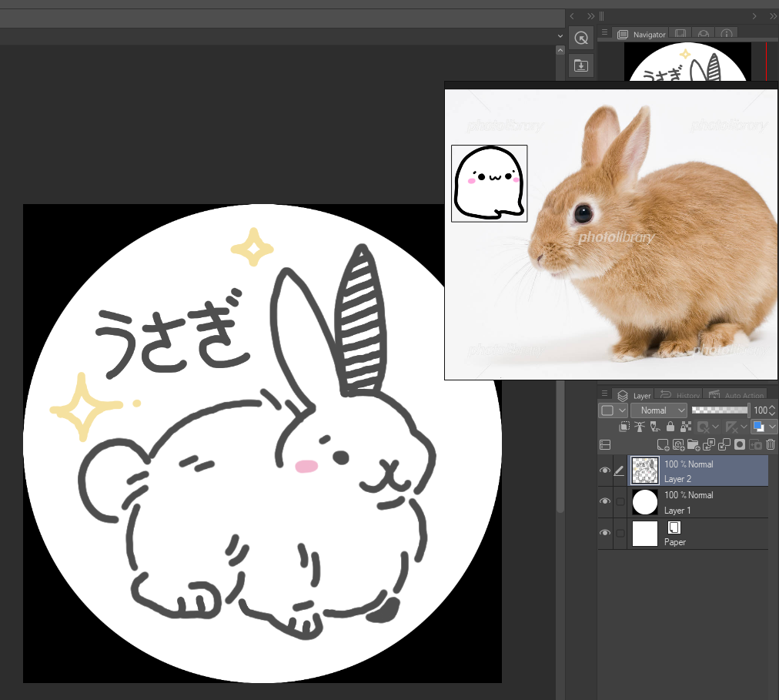Set layer as Reference Layer
Screen dimensions: 779x700
639,427
